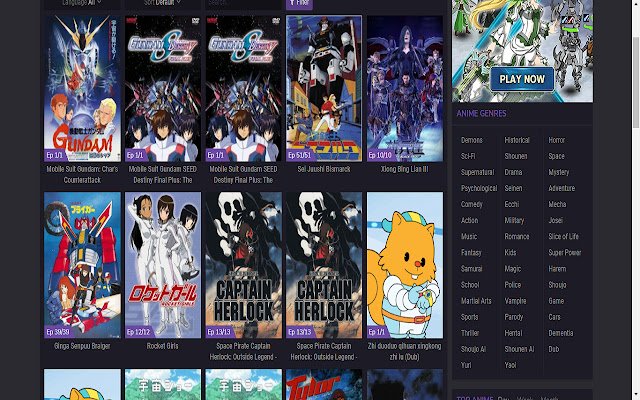Screen dimensions: 640x400
Task: Click the Ep 39/39 episode badge
Action: coord(58,332)
